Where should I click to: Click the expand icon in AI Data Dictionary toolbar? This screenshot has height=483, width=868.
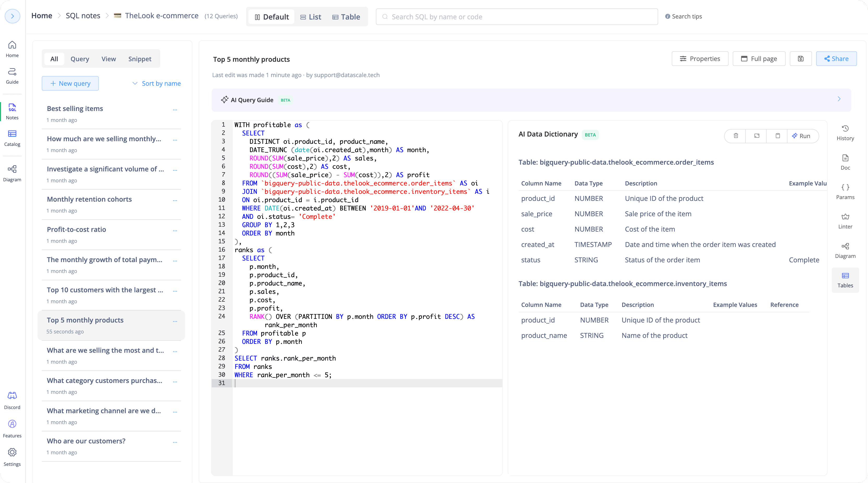[757, 136]
